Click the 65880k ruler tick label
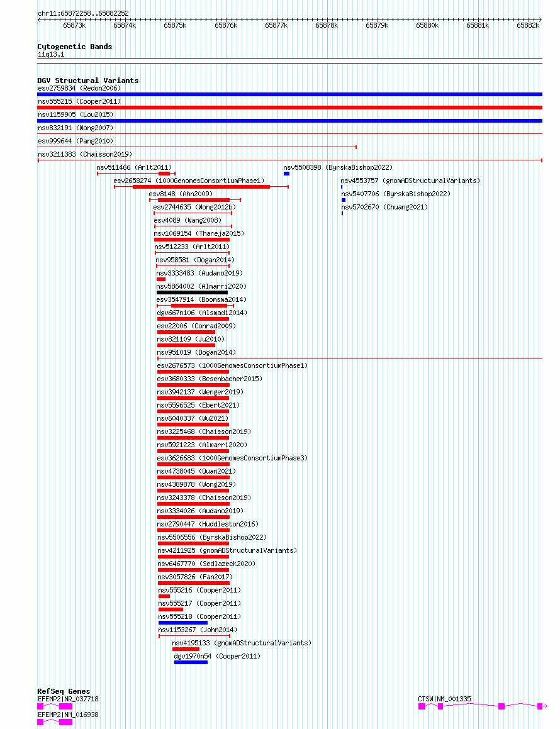The height and width of the screenshot is (729, 560). tap(427, 26)
